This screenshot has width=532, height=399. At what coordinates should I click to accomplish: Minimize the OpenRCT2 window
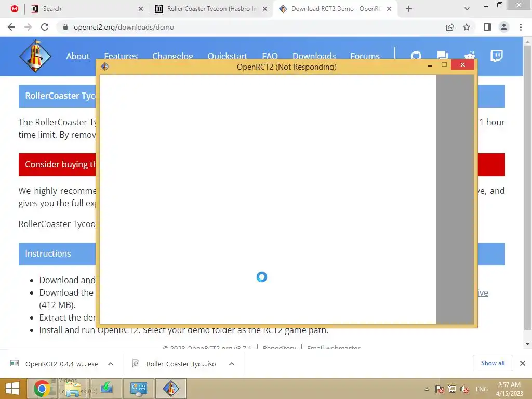pyautogui.click(x=430, y=65)
